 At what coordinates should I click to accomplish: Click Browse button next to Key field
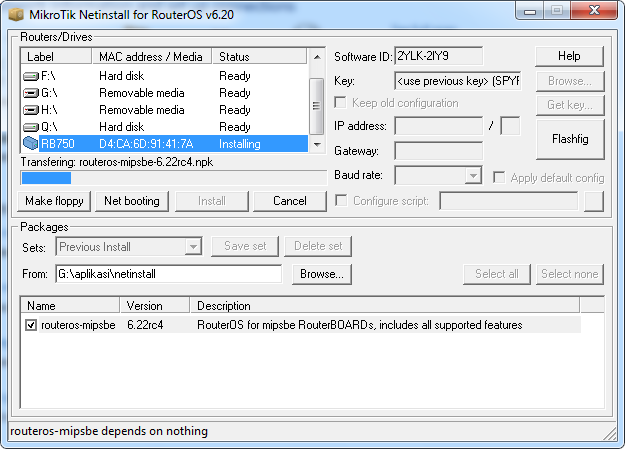570,81
